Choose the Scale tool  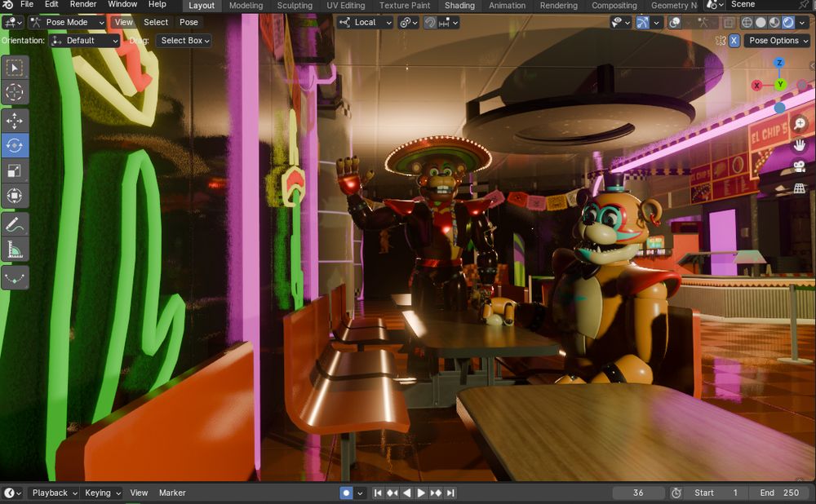15,170
